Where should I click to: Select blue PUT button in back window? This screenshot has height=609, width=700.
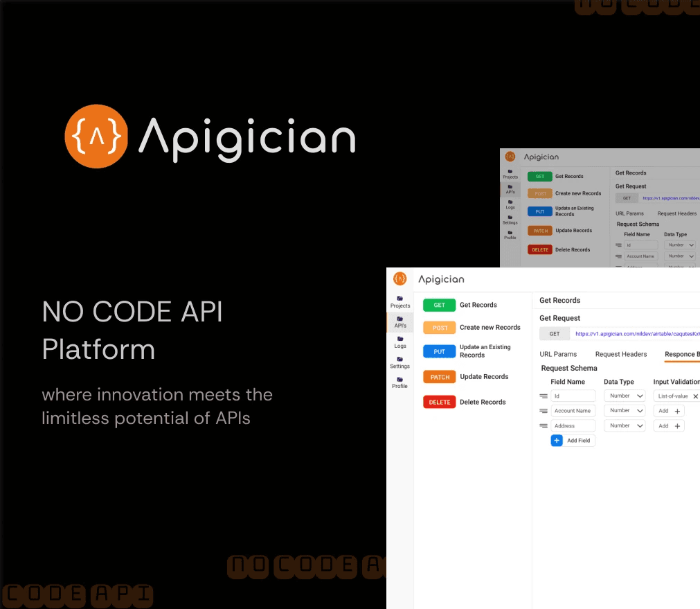tap(540, 212)
